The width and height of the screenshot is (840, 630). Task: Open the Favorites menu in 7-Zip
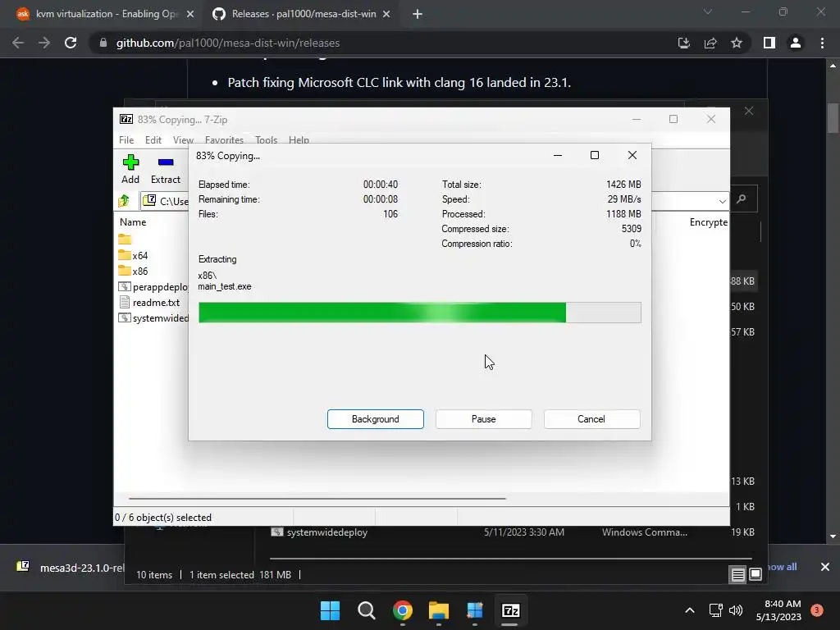(x=224, y=139)
